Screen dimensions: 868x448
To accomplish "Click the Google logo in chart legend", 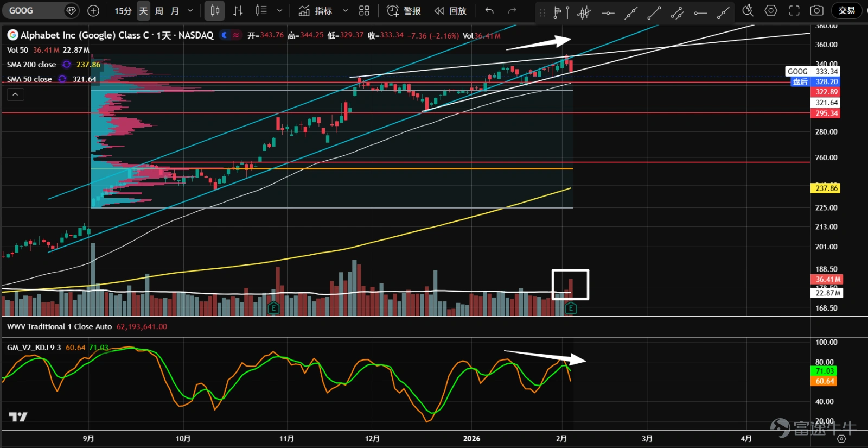I will coord(12,35).
